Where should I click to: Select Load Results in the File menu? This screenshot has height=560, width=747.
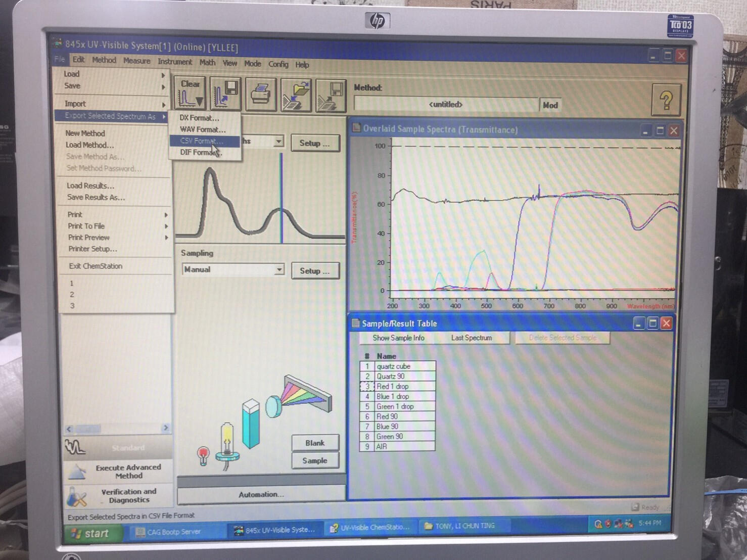tap(90, 185)
